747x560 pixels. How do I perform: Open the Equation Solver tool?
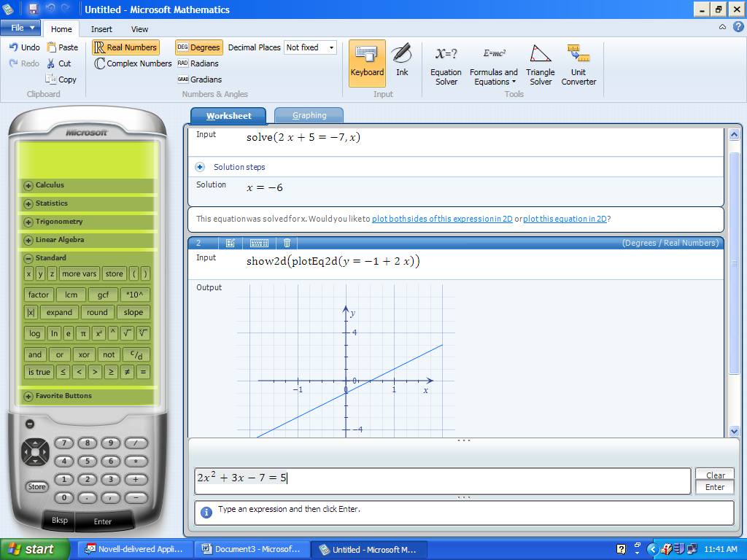pyautogui.click(x=446, y=65)
